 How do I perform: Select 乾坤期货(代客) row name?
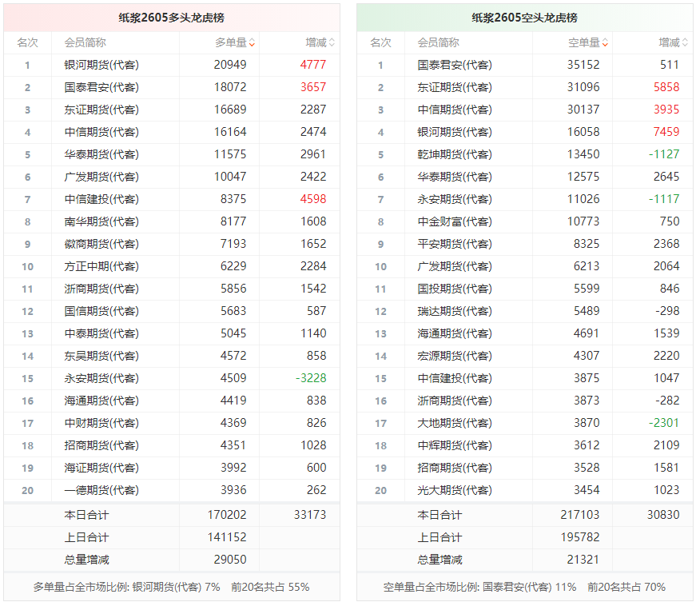(x=455, y=154)
